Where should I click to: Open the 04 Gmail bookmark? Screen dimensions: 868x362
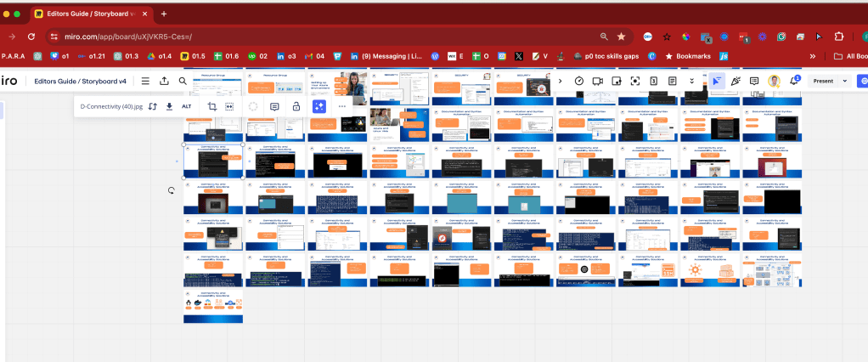(314, 56)
